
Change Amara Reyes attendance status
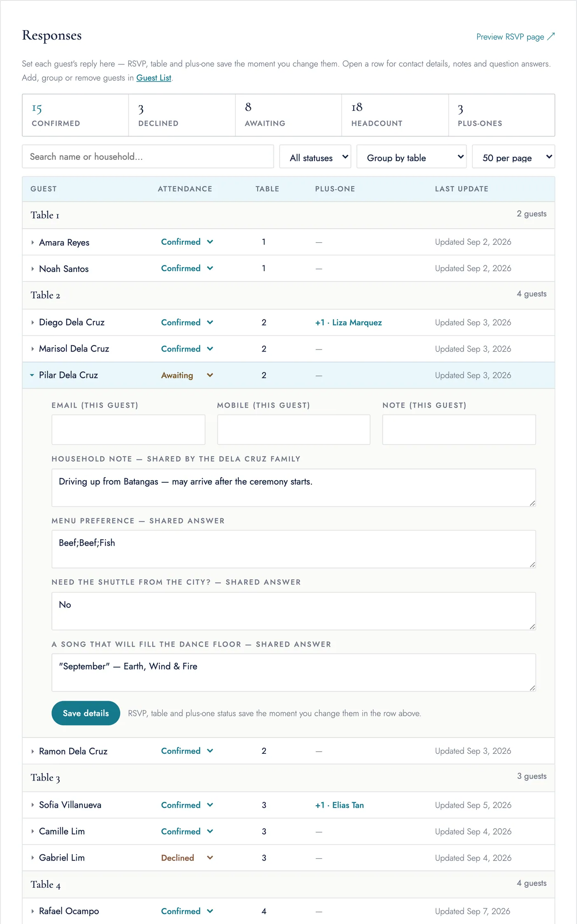[187, 242]
